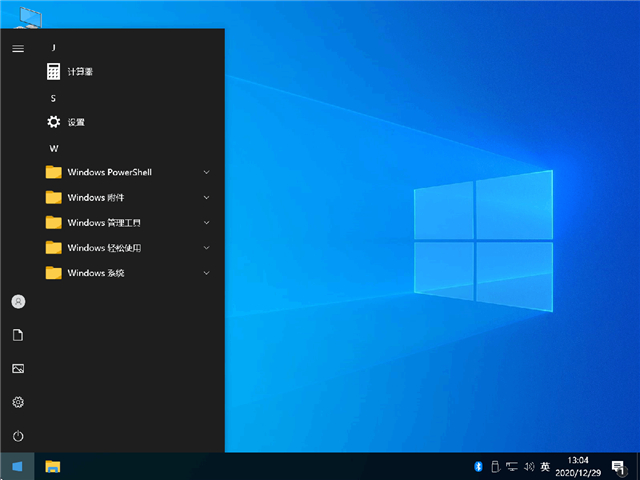
Task: Expand Windows PowerShell chevron
Action: coord(207,172)
